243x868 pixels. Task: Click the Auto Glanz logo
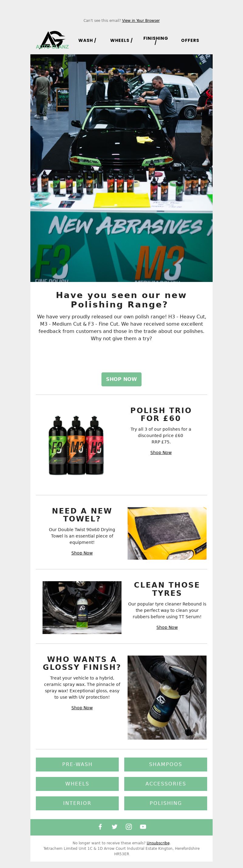point(52,40)
